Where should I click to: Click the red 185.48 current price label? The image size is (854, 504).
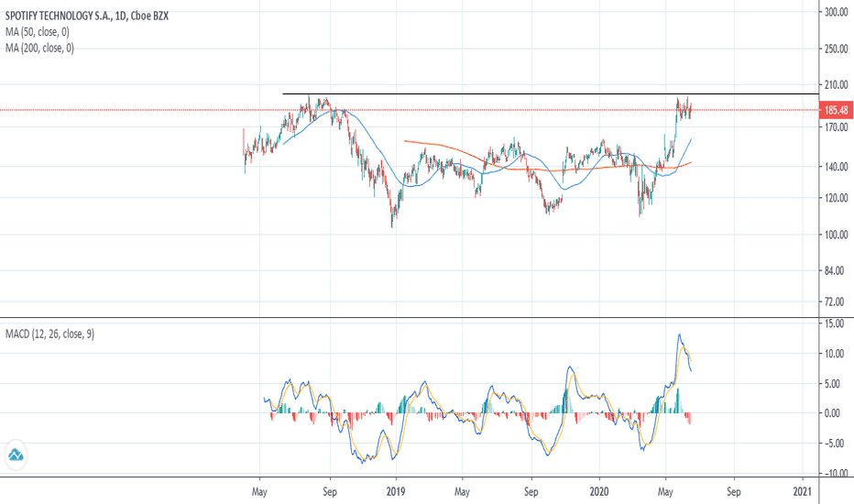[836, 110]
